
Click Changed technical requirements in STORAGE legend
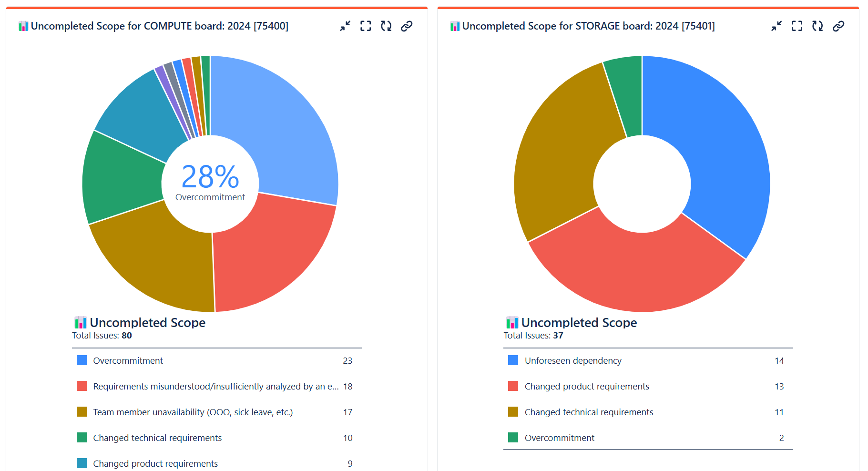pyautogui.click(x=589, y=412)
